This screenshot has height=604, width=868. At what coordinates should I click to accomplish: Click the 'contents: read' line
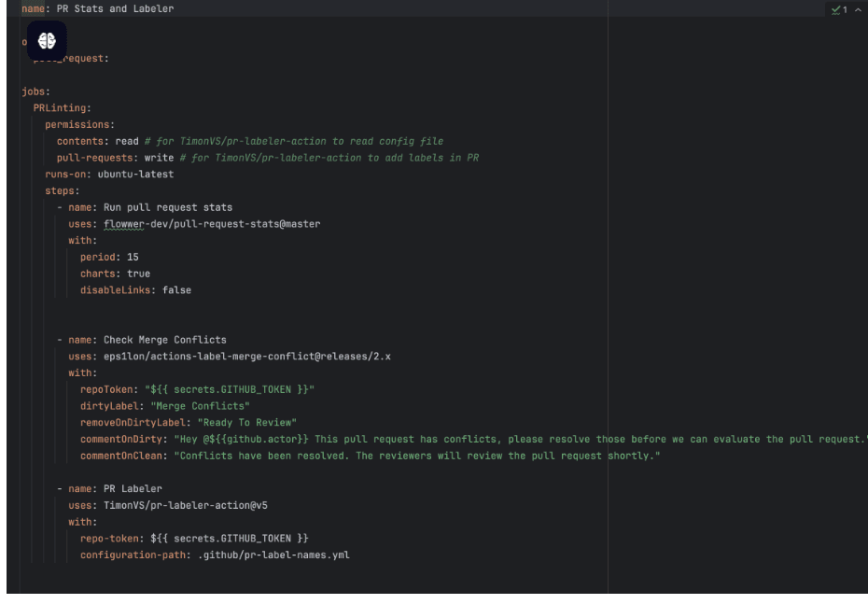tap(97, 141)
